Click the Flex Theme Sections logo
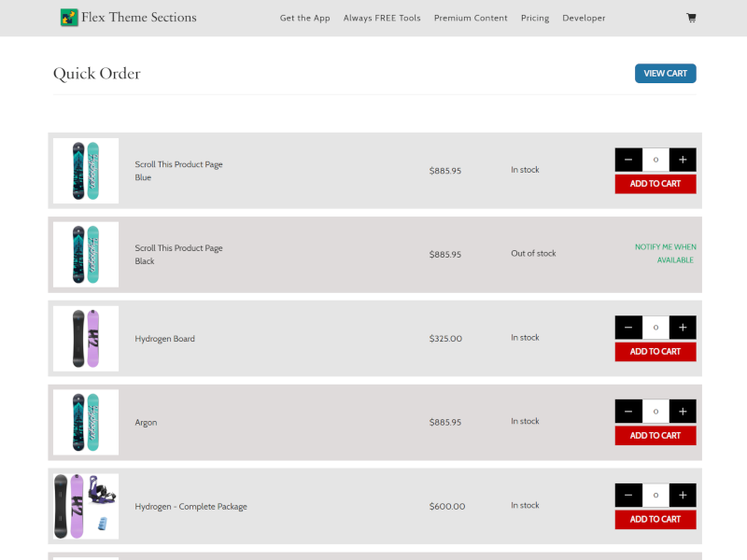The height and width of the screenshot is (560, 747). click(129, 17)
